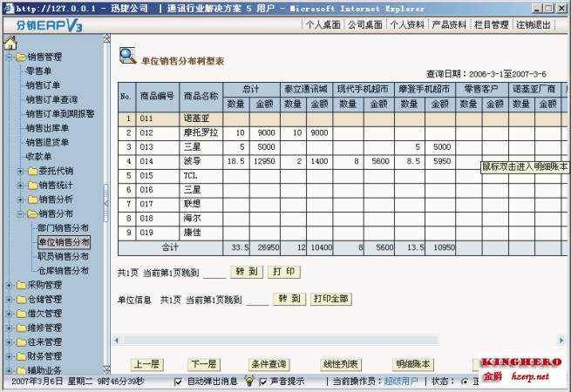Toggle the 声音提示 checkbox
The image size is (571, 392).
(x=262, y=382)
